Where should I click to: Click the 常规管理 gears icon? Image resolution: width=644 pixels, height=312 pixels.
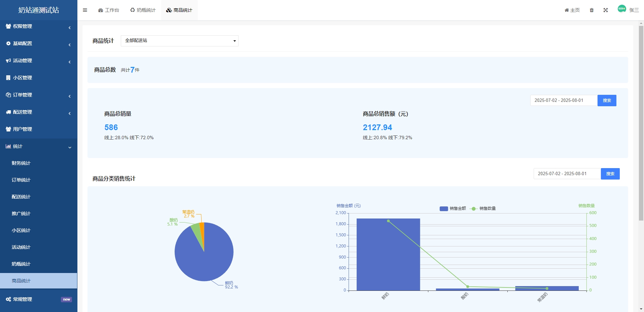click(8, 299)
